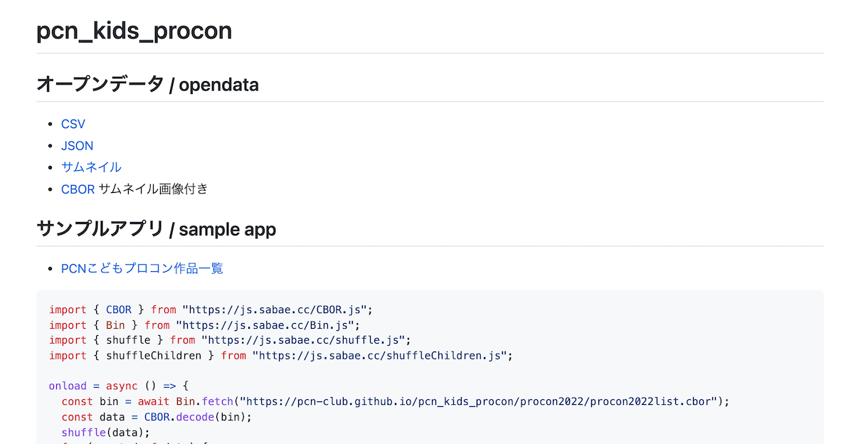
Task: Open the CBOR data link
Action: pyautogui.click(x=78, y=189)
